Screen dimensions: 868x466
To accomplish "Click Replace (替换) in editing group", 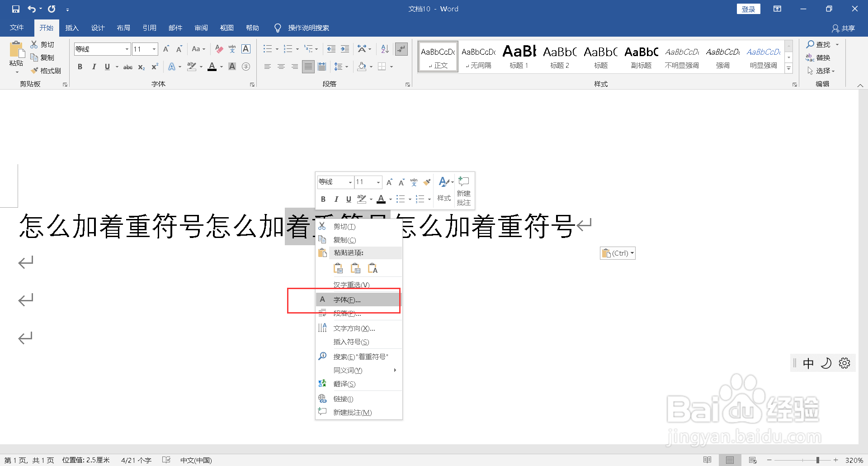I will coord(818,57).
